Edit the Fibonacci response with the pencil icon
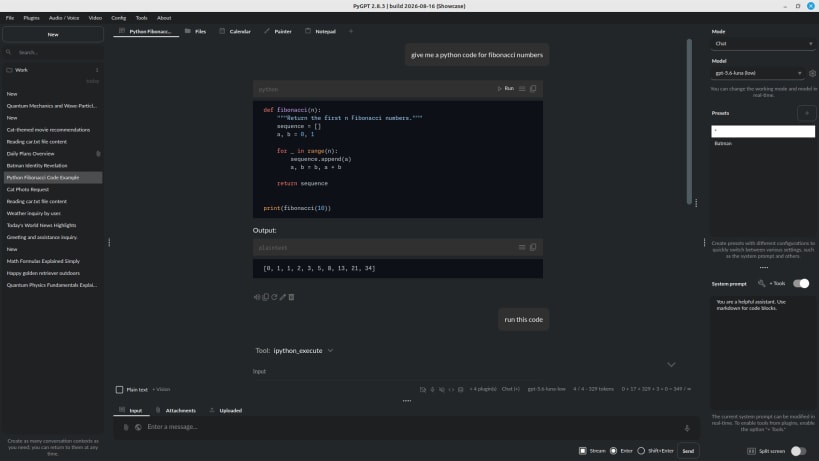This screenshot has width=819, height=461. [283, 297]
